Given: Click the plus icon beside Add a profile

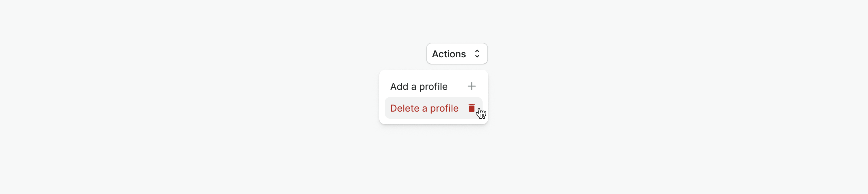Looking at the screenshot, I should click(x=471, y=86).
